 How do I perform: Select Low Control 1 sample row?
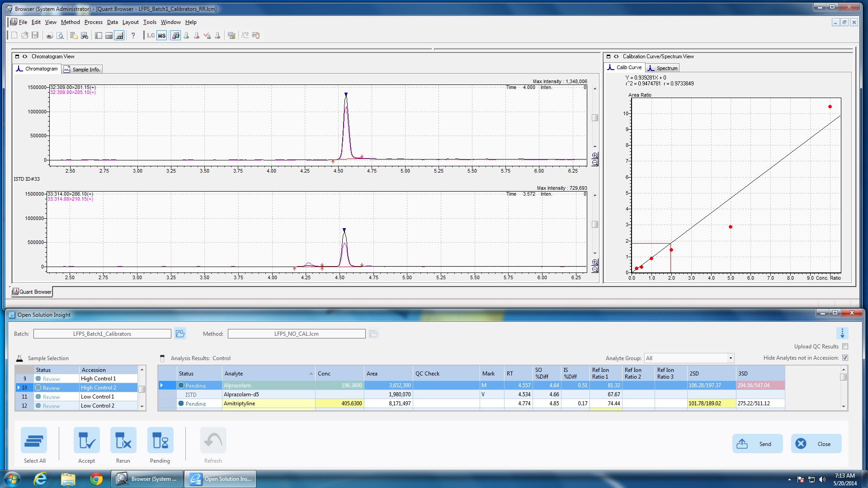97,397
